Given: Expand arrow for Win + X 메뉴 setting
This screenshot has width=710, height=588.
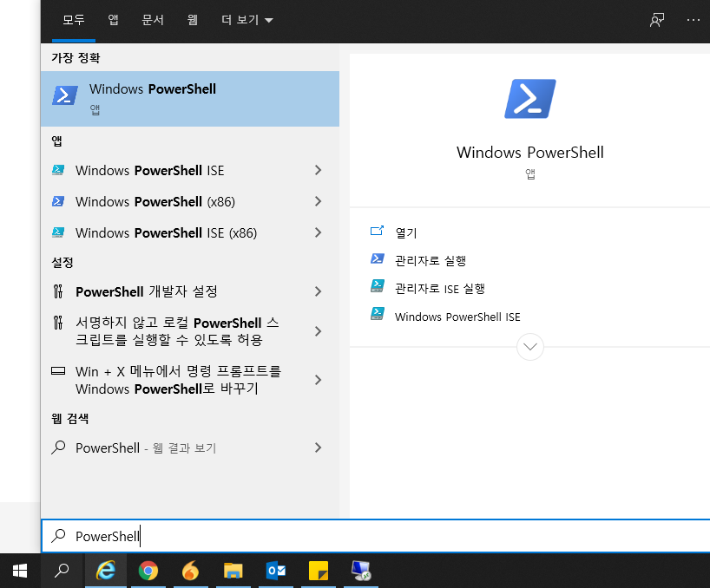Looking at the screenshot, I should pos(318,380).
